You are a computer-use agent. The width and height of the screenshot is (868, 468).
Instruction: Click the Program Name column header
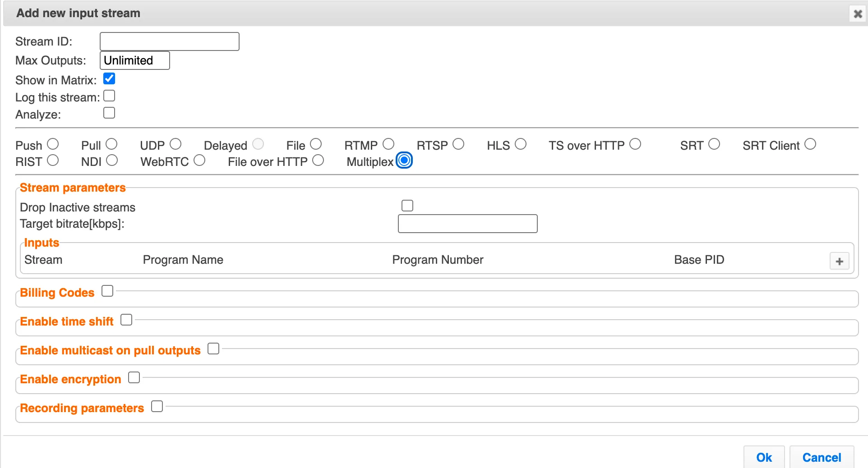tap(183, 260)
